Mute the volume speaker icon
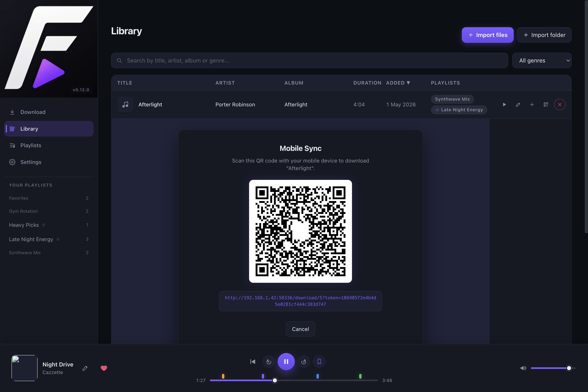Screen dimensions: 588x392 coord(523,368)
